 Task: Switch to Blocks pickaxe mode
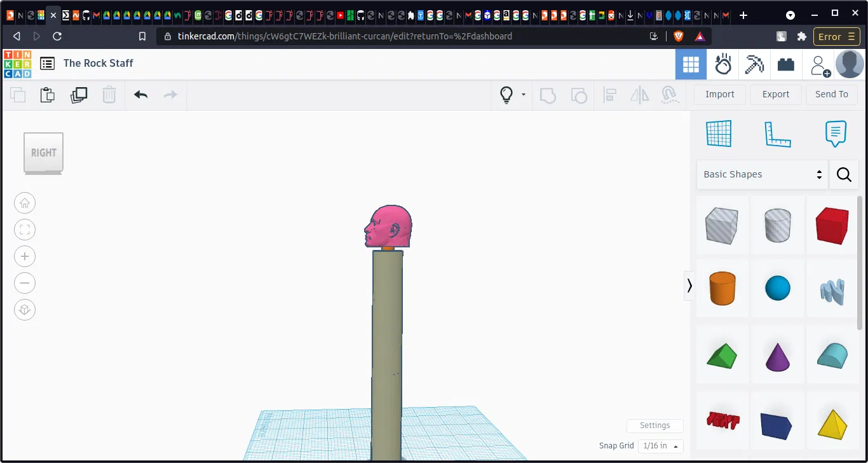pyautogui.click(x=754, y=64)
